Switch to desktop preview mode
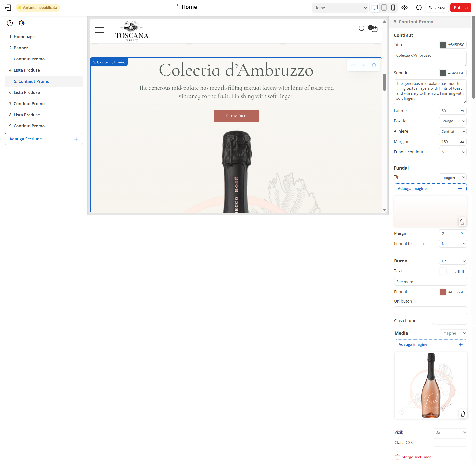 pos(374,8)
